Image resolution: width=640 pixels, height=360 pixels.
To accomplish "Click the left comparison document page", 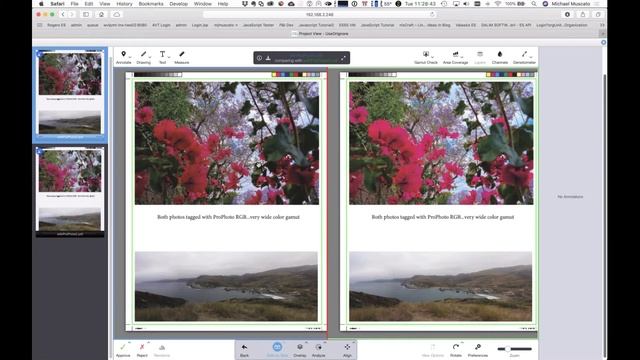I will pyautogui.click(x=226, y=201).
